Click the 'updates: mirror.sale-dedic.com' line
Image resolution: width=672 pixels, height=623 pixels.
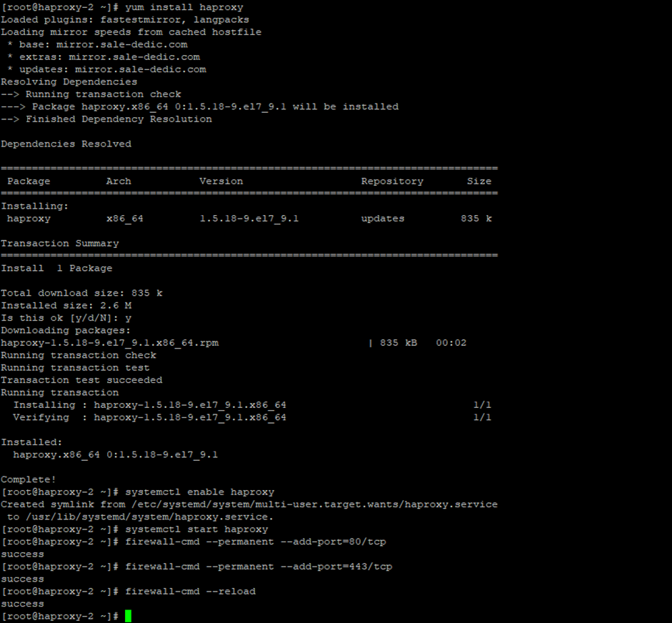106,69
